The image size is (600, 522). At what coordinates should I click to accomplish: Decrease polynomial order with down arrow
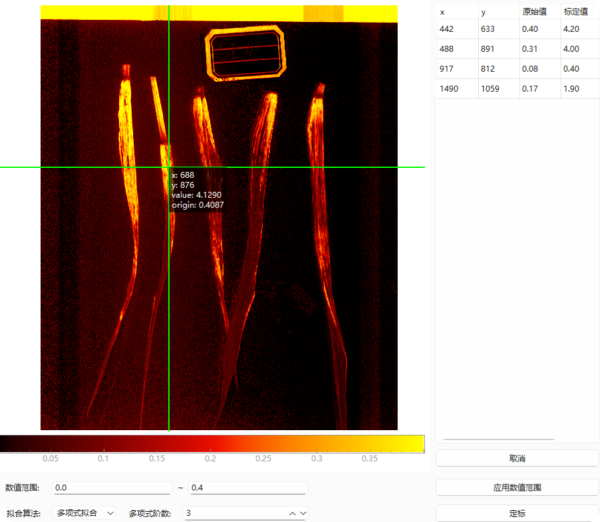303,513
